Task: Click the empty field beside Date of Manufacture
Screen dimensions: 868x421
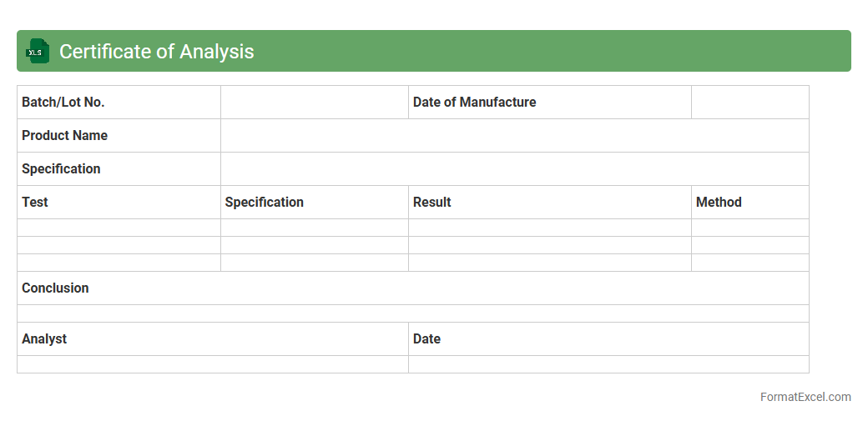Action: [749, 103]
